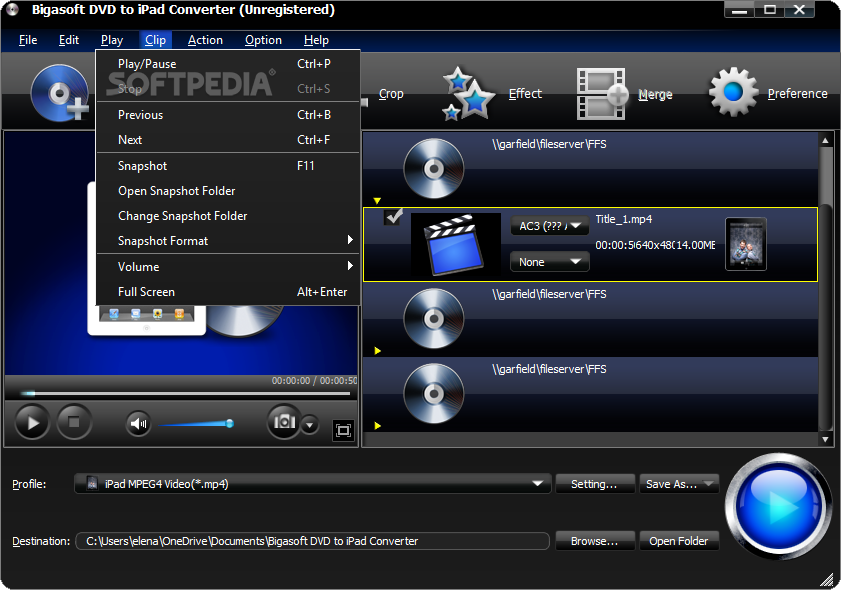Open snapshot options arrow next to camera

[x=309, y=425]
